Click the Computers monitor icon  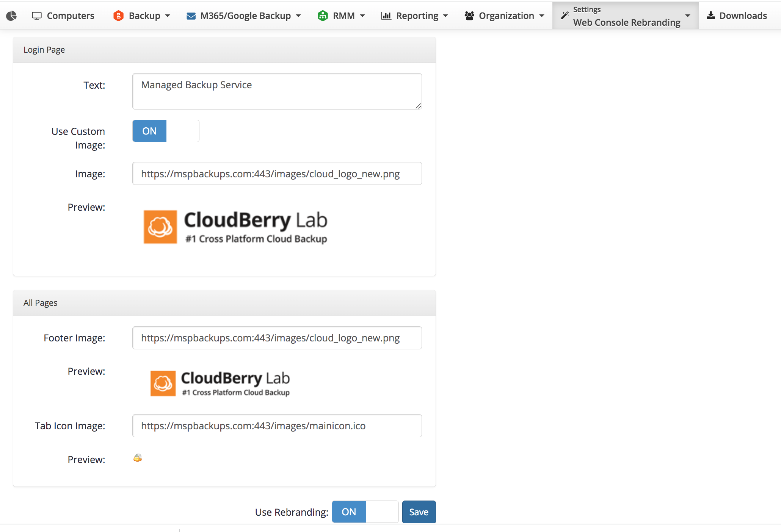point(37,16)
